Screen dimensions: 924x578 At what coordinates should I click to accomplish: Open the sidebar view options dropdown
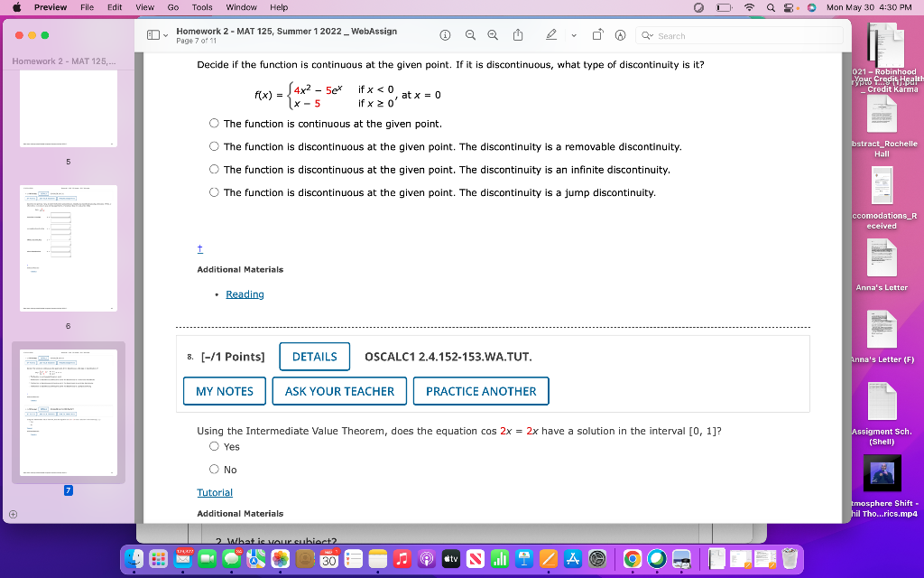pos(157,35)
